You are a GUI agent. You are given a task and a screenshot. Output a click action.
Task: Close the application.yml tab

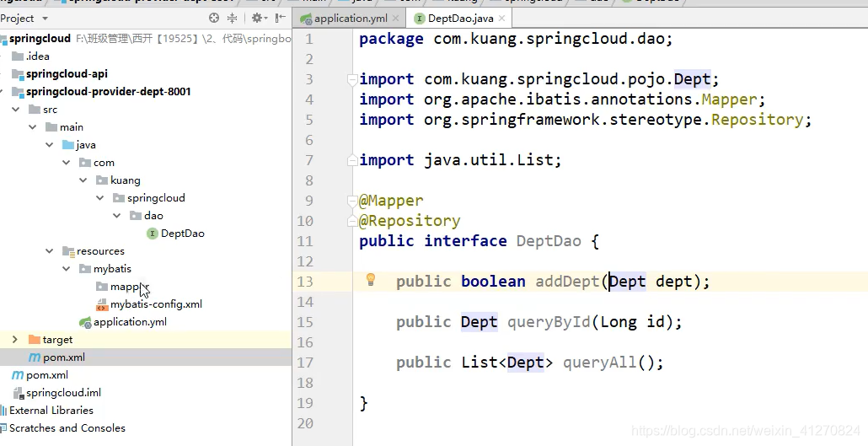pos(395,19)
